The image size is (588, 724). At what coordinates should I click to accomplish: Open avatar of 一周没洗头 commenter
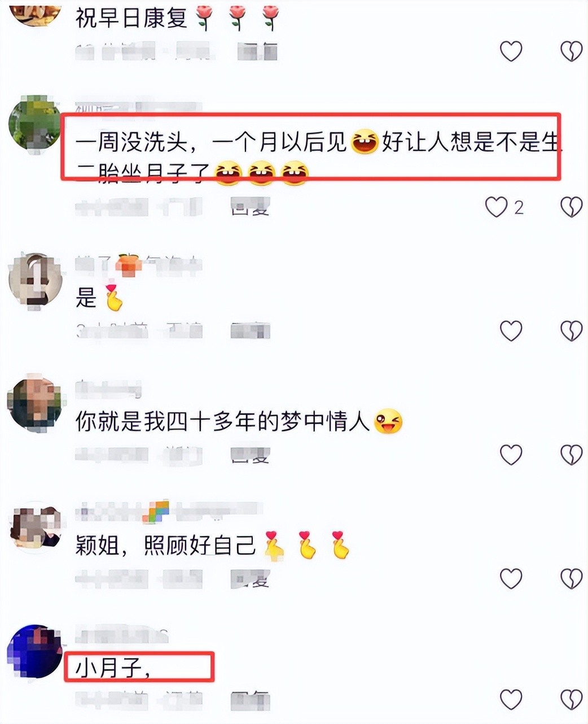pyautogui.click(x=35, y=123)
